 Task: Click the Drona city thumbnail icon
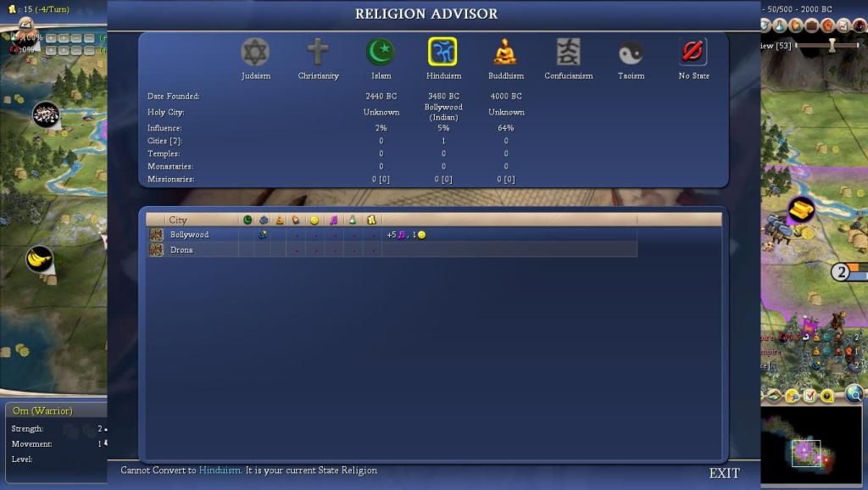(157, 250)
